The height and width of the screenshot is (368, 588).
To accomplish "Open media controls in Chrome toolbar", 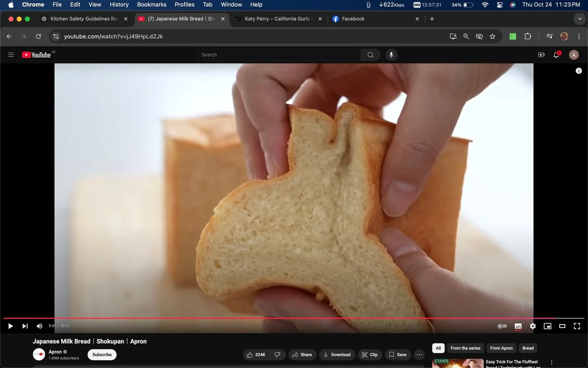I will point(549,36).
